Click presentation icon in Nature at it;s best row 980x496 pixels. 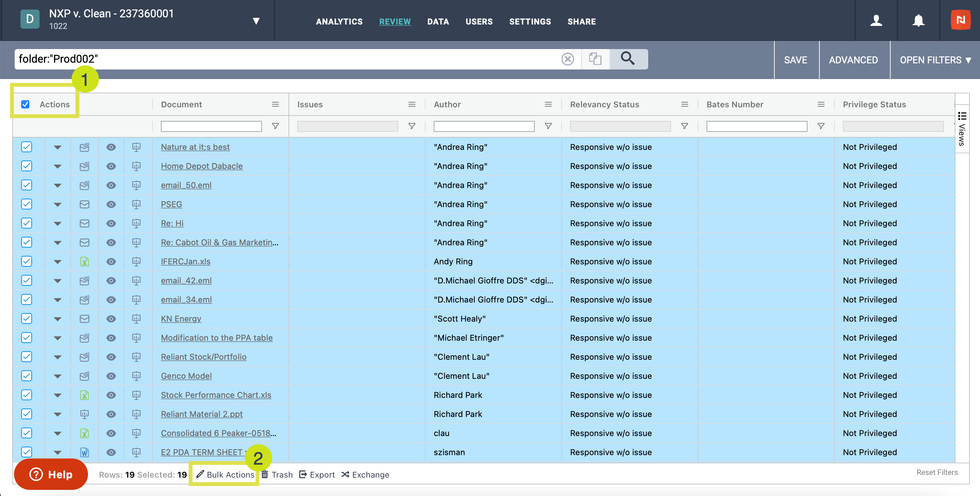[136, 147]
